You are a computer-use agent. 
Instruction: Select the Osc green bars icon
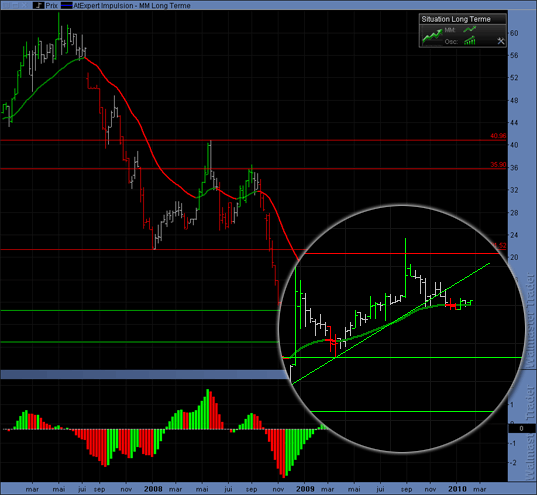coord(470,41)
